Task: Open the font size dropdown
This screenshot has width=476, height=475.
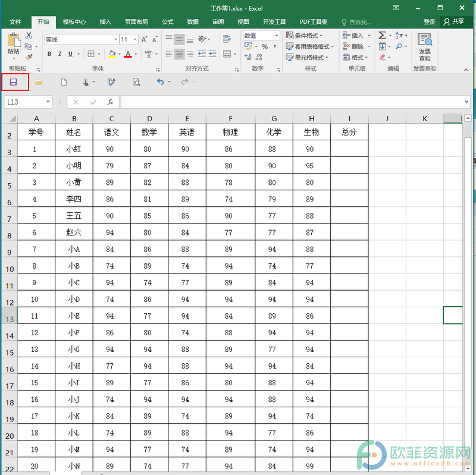Action: coord(135,39)
